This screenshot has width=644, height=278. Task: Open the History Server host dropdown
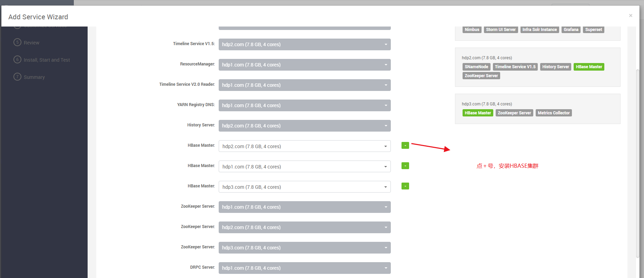coord(305,126)
